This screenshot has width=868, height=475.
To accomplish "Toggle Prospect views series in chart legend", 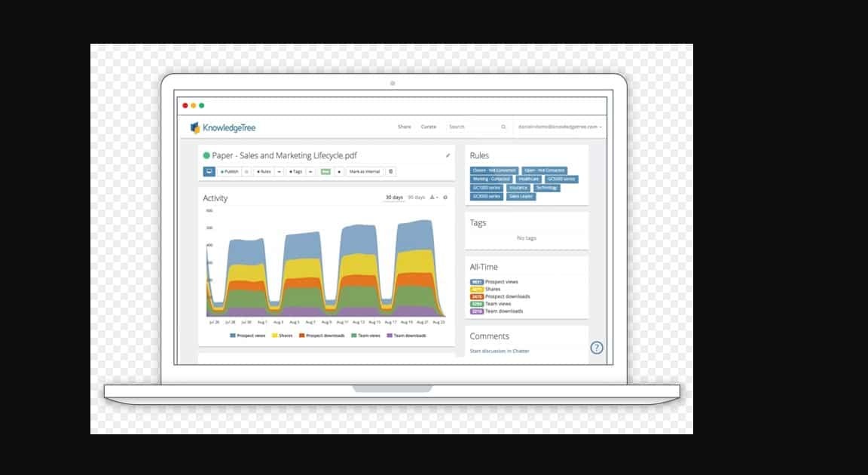I will click(x=248, y=336).
